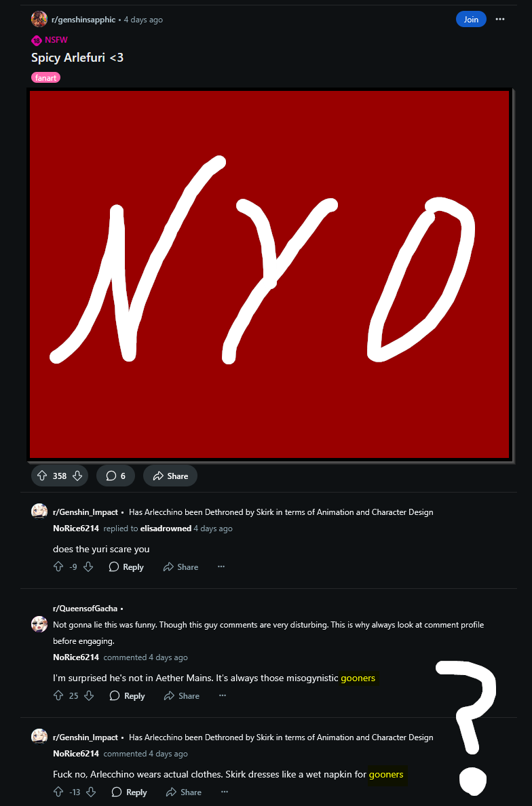The width and height of the screenshot is (532, 806).
Task: Open the NYO post image
Action: tap(269, 275)
